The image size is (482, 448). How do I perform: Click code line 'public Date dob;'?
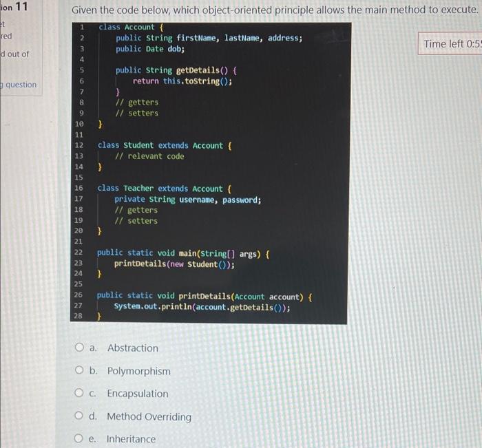[150, 49]
